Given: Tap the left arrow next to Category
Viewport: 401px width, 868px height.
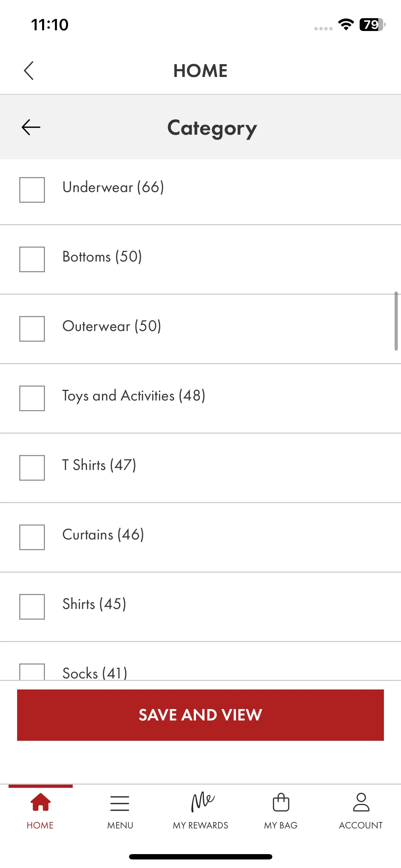Looking at the screenshot, I should point(31,128).
